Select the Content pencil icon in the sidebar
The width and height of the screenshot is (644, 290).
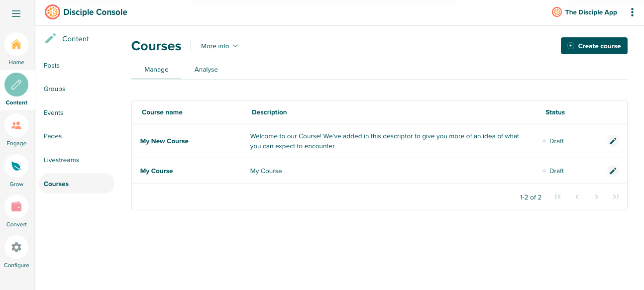(x=16, y=85)
